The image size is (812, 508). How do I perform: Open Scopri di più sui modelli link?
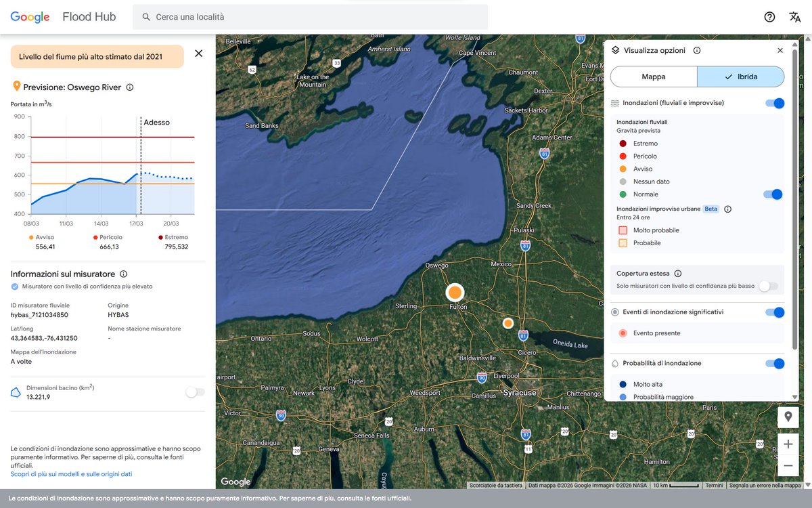pos(71,474)
